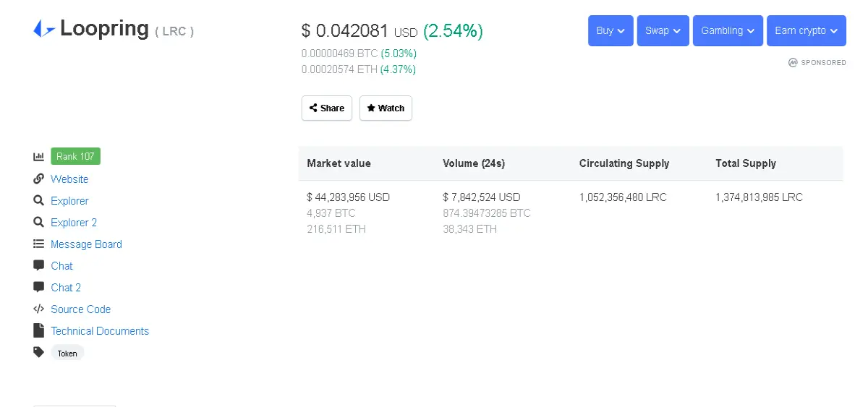868x407 pixels.
Task: Open the Chat link
Action: pos(61,266)
